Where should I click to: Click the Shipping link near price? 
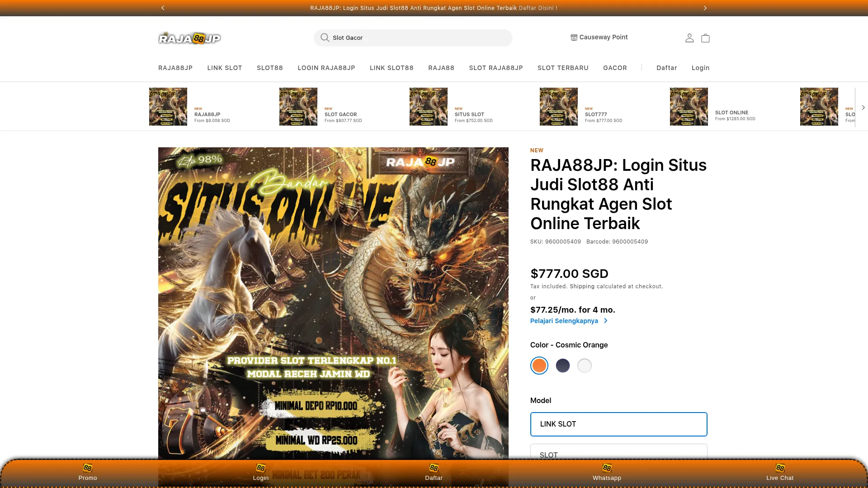582,286
